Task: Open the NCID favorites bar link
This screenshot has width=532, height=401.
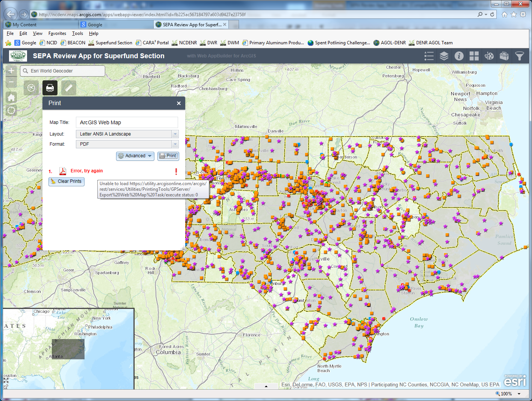Action: 48,43
